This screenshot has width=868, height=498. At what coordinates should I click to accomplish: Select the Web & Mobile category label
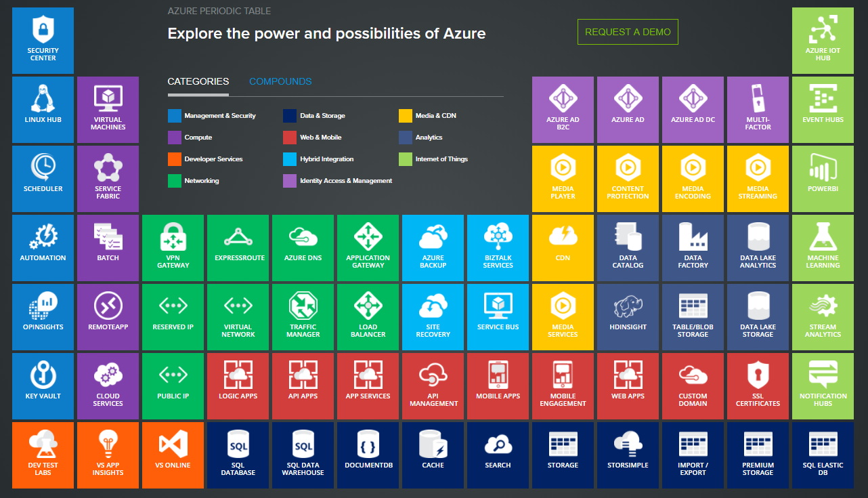coord(321,138)
